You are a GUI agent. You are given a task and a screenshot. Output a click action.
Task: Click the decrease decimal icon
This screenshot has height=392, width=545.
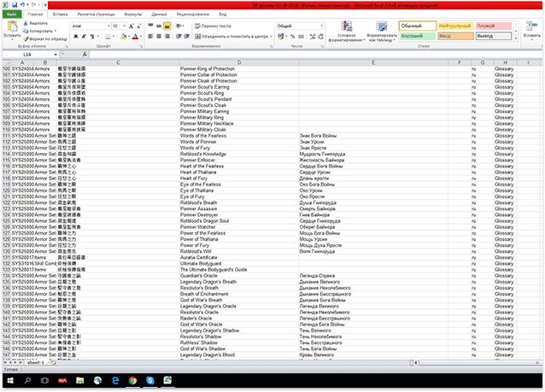pyautogui.click(x=320, y=36)
